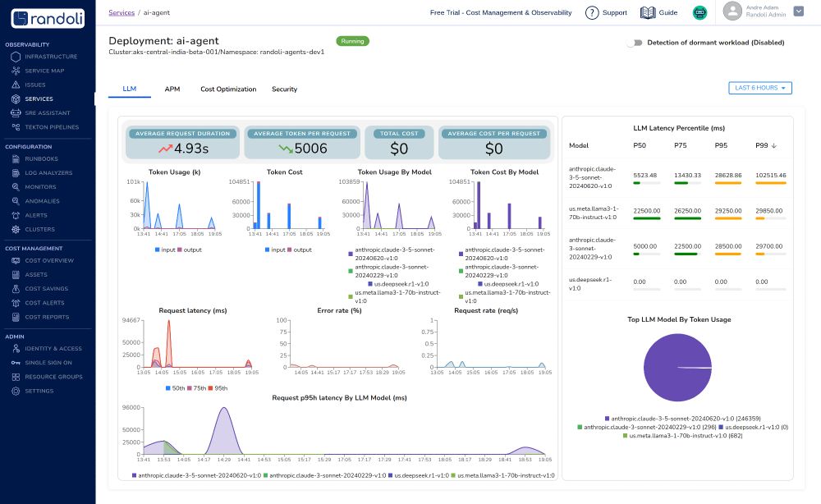
Task: Switch to the APM tab
Action: [172, 89]
